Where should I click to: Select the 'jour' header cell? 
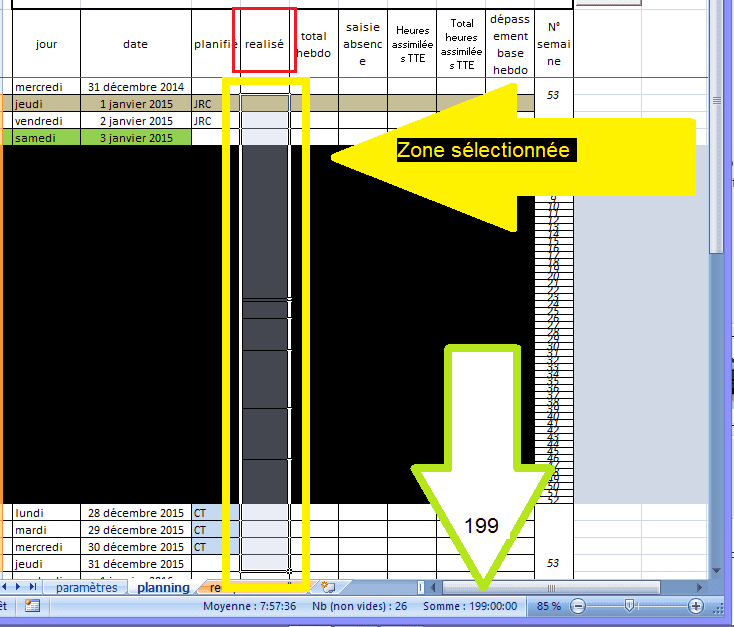coord(46,44)
